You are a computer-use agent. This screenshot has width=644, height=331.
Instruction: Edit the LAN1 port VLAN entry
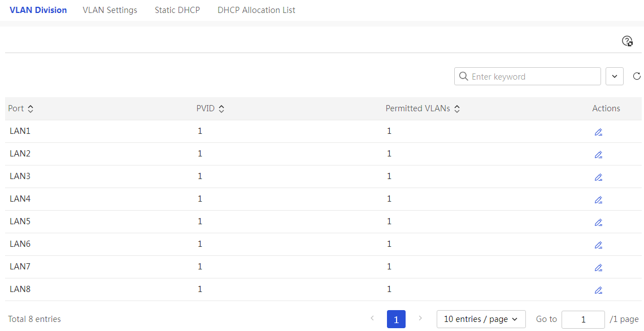pyautogui.click(x=598, y=132)
